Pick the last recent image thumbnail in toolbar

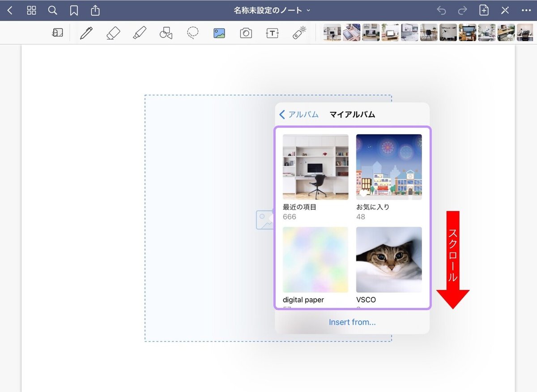[x=525, y=33]
